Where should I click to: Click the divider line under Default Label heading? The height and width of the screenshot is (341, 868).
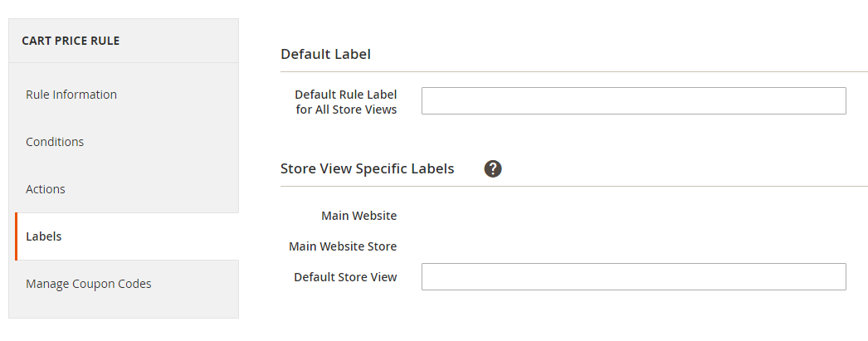574,72
